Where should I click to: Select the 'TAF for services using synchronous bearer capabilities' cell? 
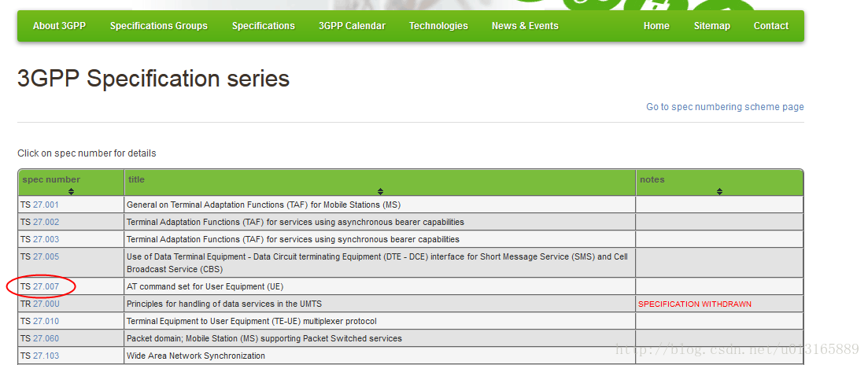pos(380,239)
